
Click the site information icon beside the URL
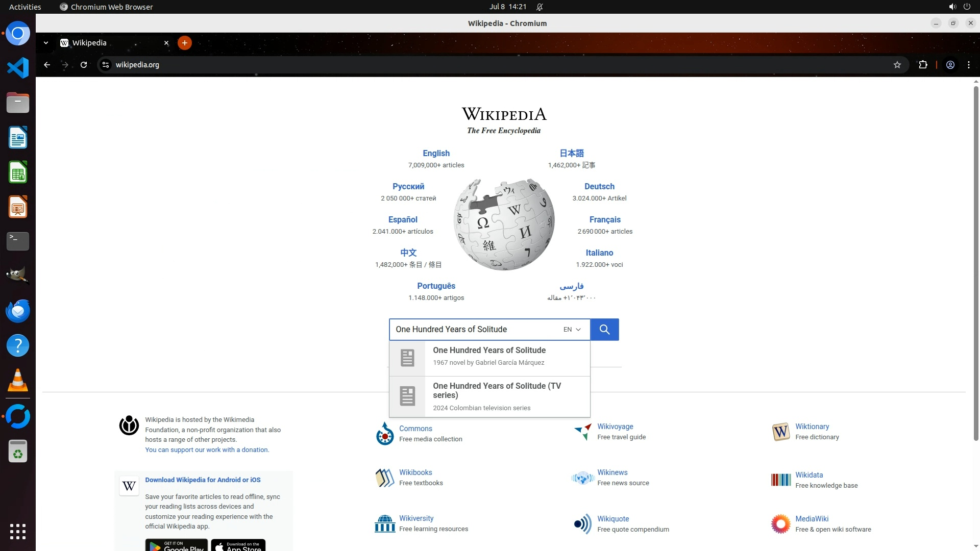pos(106,65)
